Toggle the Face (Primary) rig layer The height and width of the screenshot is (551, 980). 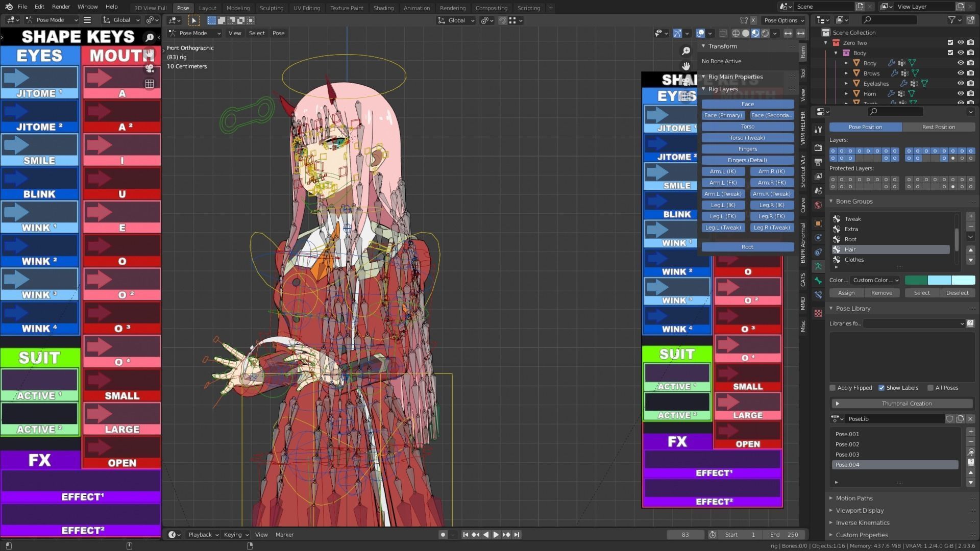[x=723, y=115]
